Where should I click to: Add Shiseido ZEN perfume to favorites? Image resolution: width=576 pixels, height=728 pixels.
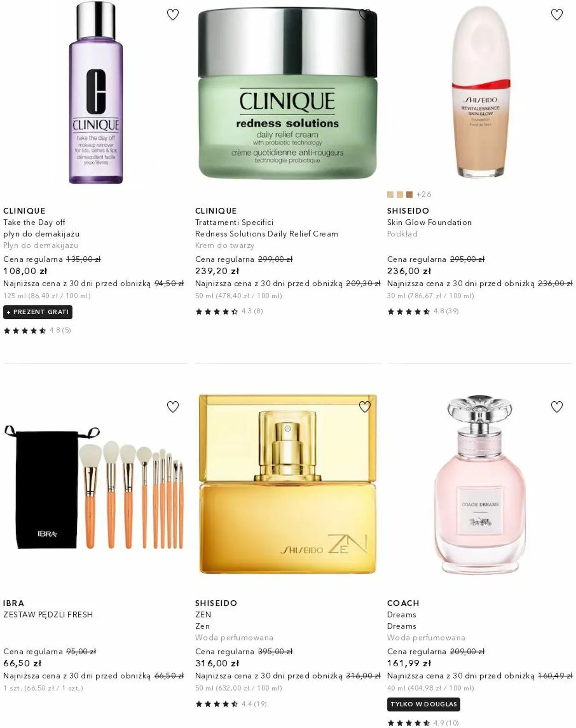pyautogui.click(x=364, y=407)
